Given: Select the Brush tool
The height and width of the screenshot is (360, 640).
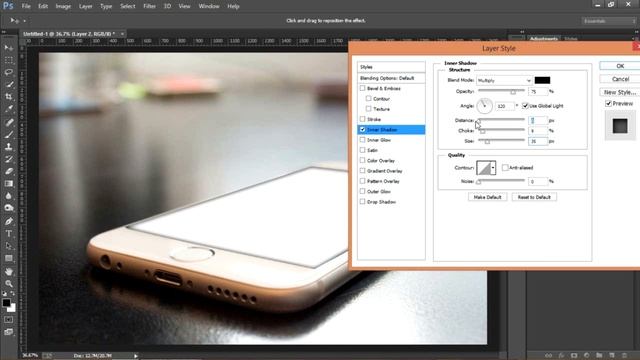Looking at the screenshot, I should click(9, 134).
